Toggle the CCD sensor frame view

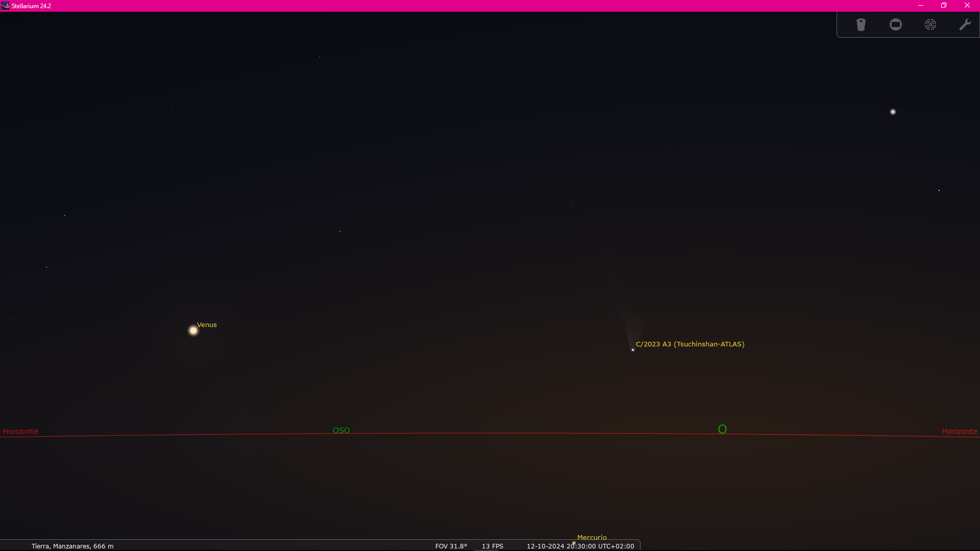point(896,24)
